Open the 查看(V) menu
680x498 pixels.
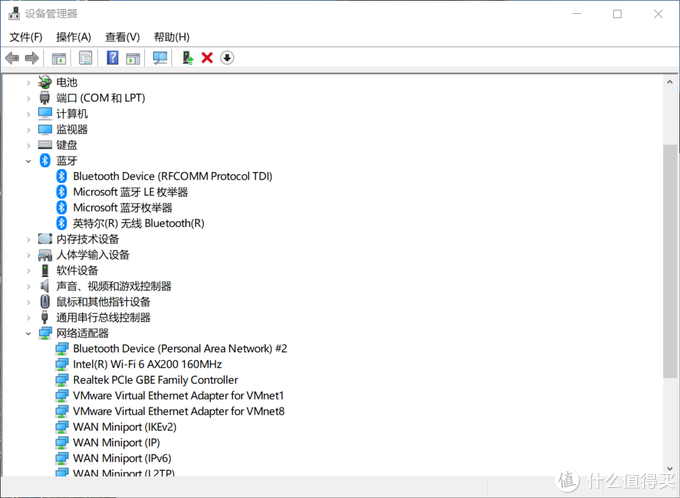(123, 37)
